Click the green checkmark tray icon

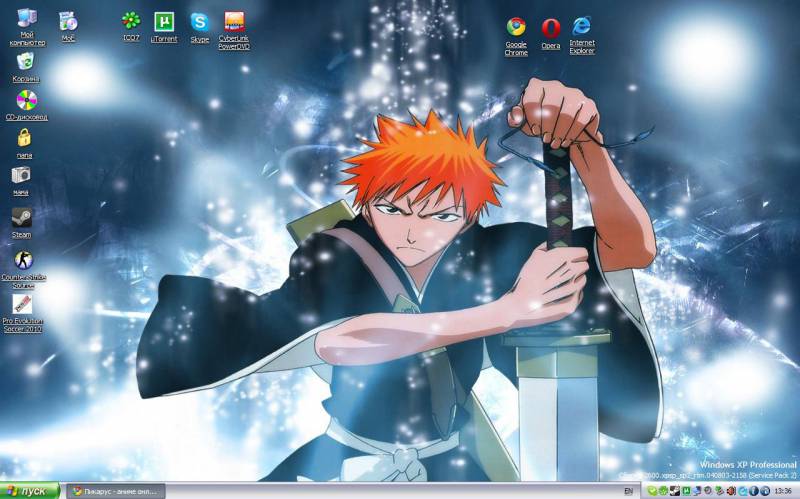tap(653, 491)
